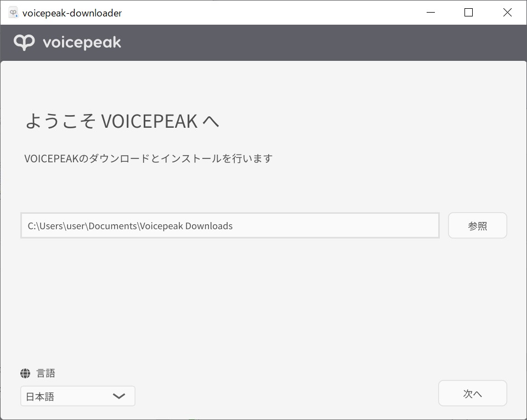Click the VOICEPEAKのダウンロードとインストールを行います text
Image resolution: width=527 pixels, height=420 pixels.
click(x=148, y=158)
